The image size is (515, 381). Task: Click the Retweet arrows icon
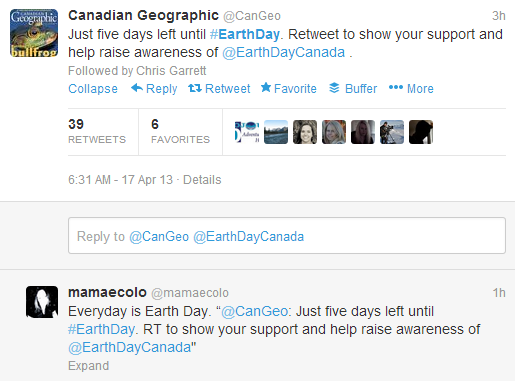(195, 88)
